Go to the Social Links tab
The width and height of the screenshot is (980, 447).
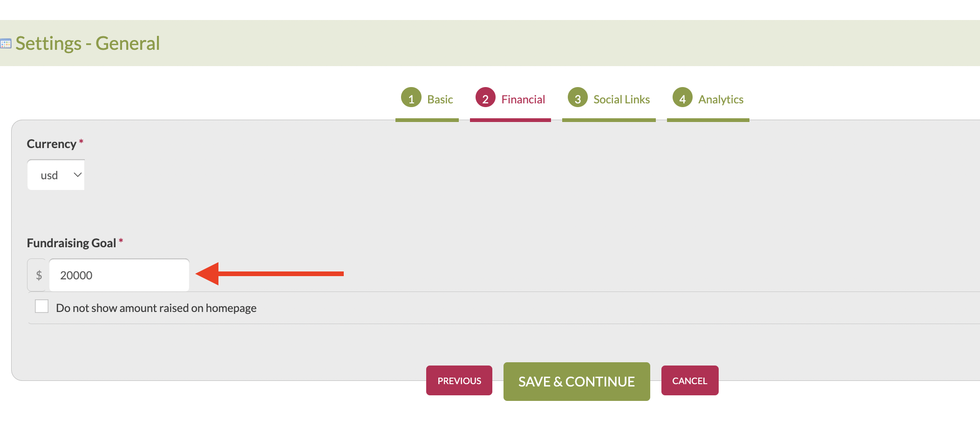point(621,100)
